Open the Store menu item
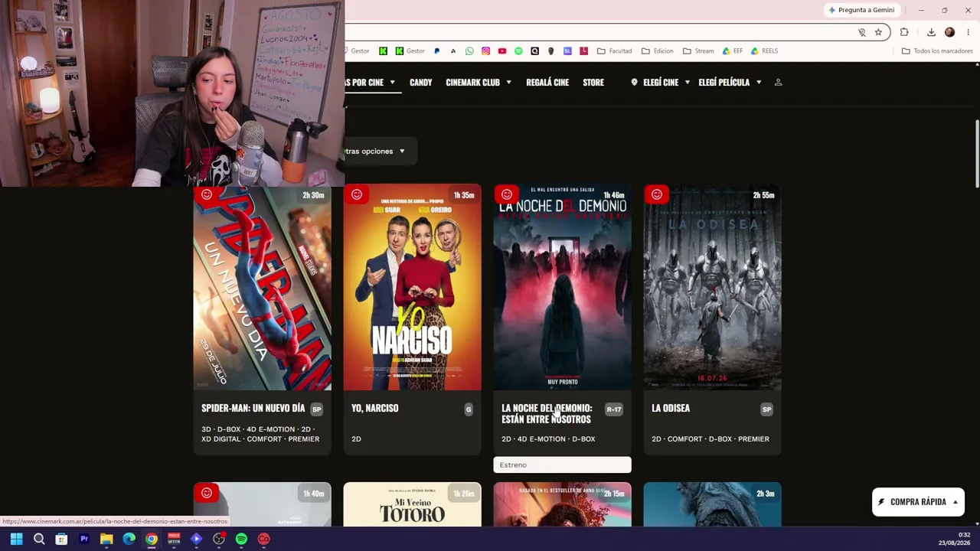 click(593, 82)
